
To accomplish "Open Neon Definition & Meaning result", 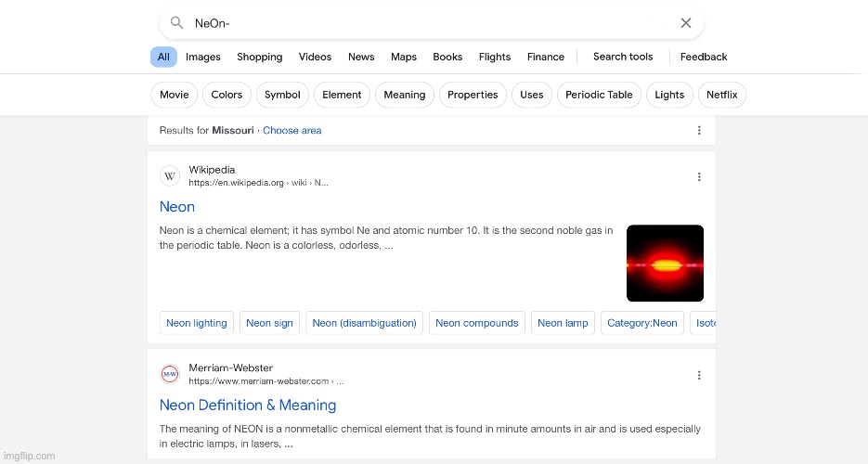I will pos(248,406).
